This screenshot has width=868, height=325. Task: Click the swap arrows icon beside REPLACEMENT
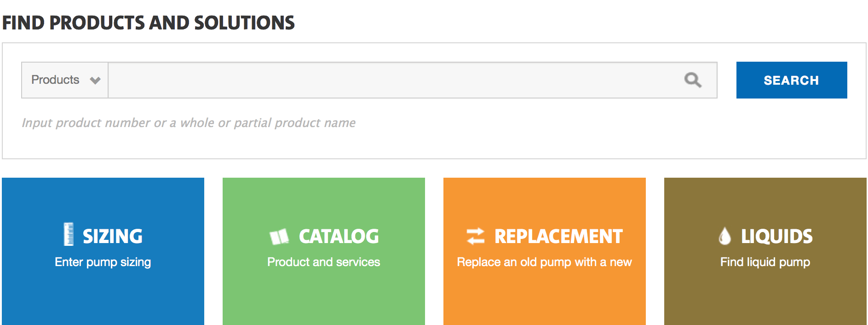[476, 236]
